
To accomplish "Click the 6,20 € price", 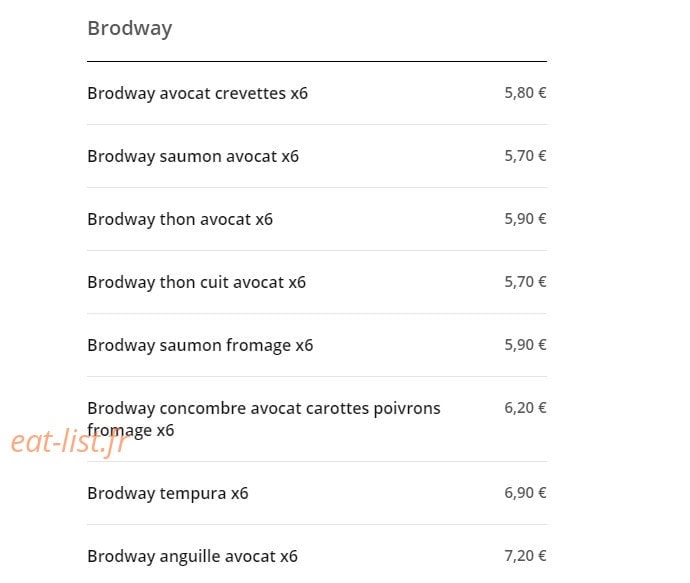I will pos(525,408).
